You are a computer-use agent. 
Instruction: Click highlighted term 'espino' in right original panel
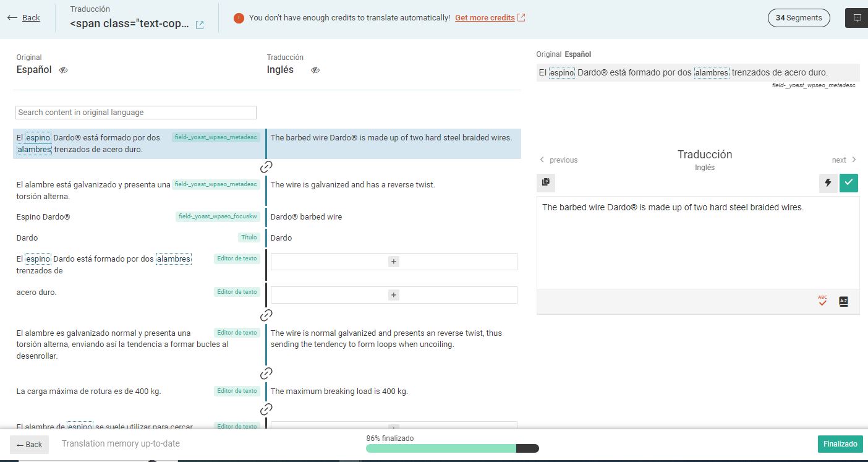[x=562, y=72]
